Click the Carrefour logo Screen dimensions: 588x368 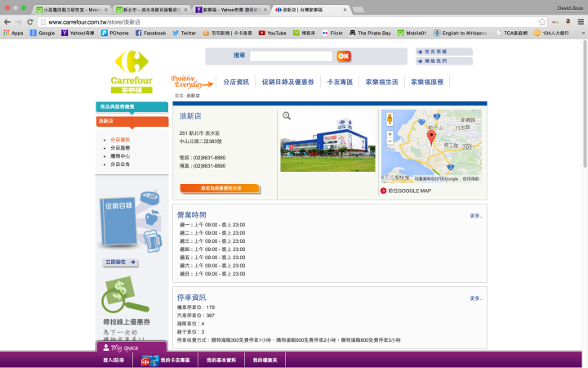[131, 71]
